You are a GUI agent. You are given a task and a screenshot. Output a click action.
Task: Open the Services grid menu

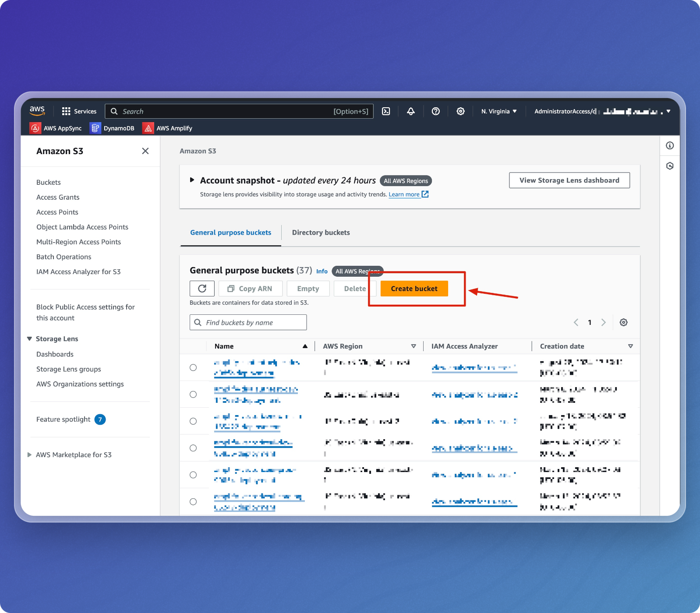79,111
